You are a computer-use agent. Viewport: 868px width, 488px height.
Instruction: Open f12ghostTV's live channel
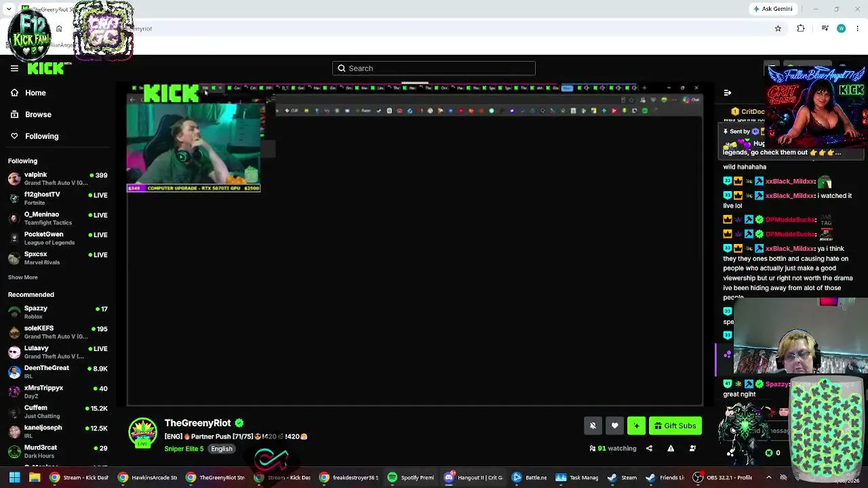58,199
